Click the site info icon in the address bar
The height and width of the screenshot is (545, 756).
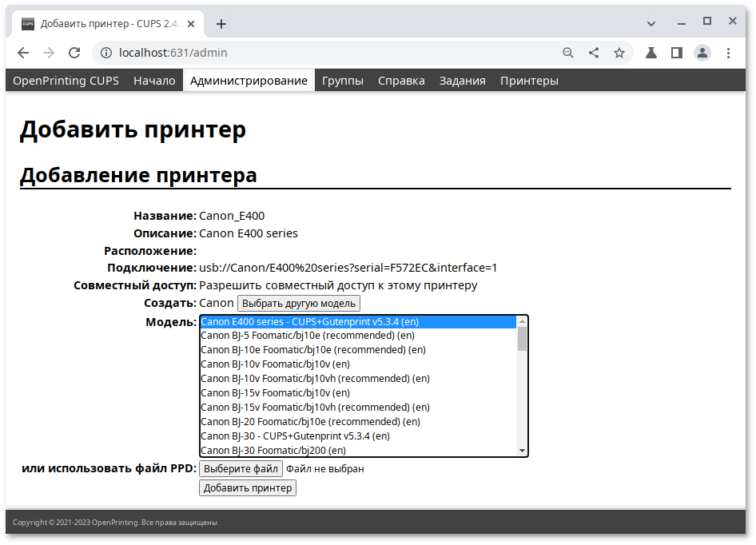pos(108,53)
